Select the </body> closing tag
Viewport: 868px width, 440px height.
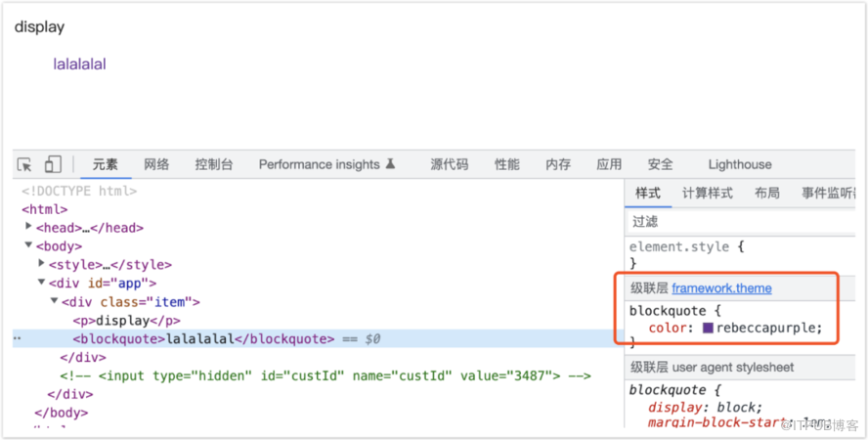click(61, 413)
